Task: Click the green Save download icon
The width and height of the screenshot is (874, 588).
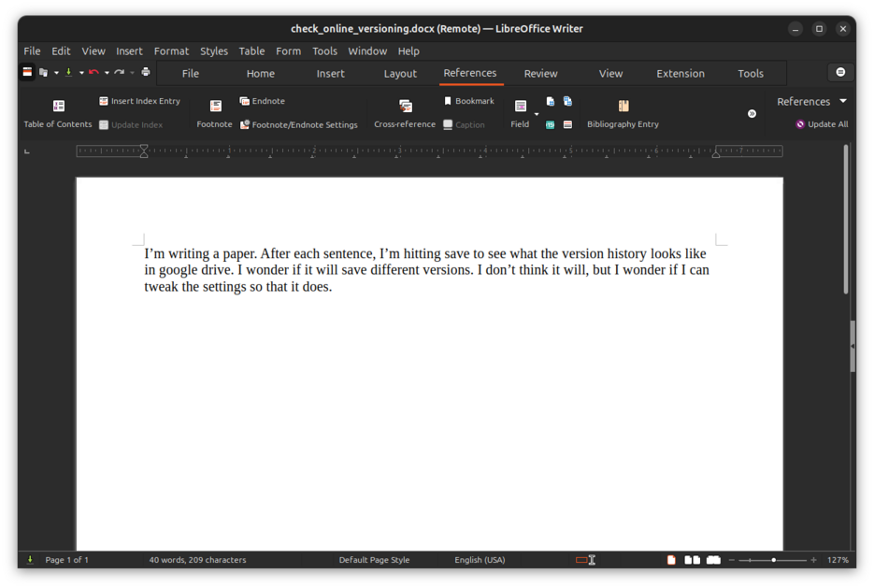Action: (68, 72)
